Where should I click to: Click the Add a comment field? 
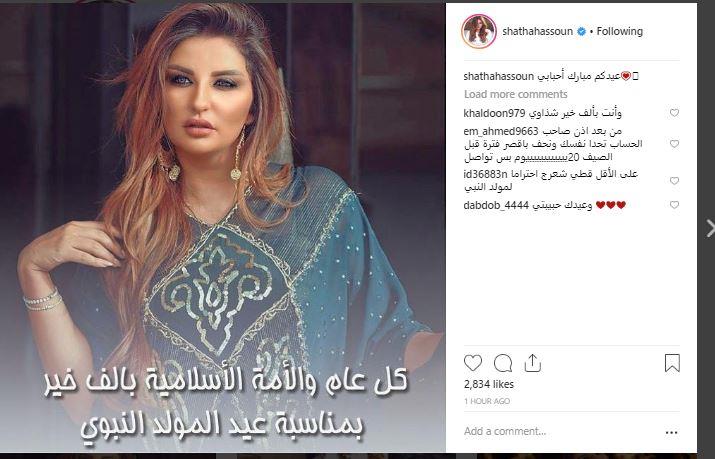pos(561,431)
